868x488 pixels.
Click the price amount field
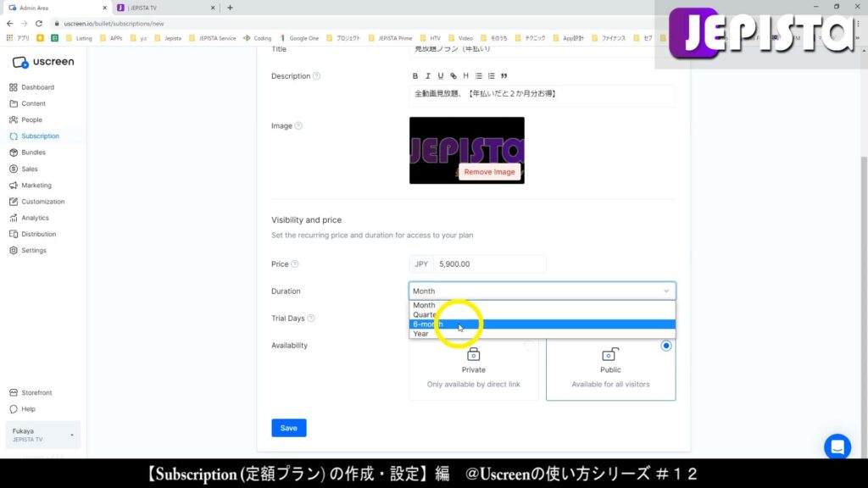click(x=489, y=264)
